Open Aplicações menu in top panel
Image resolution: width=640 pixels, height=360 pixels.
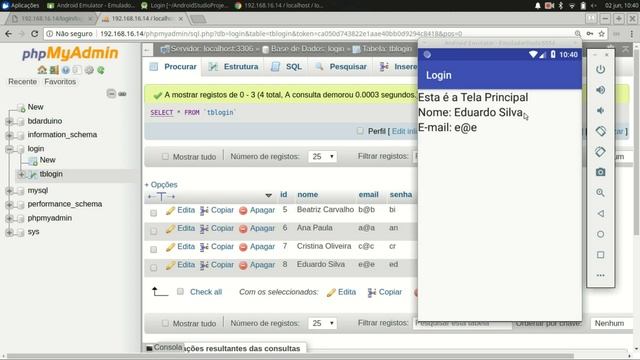(21, 5)
